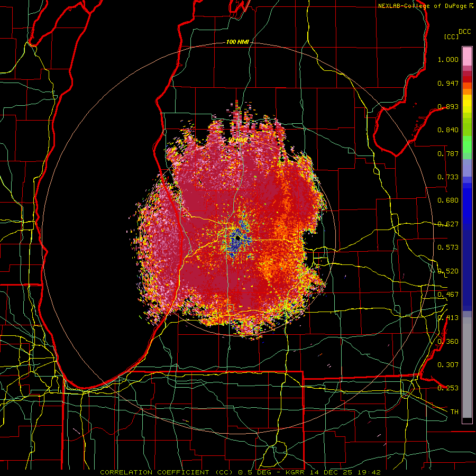Select the 0.573 legend value
Image resolution: width=476 pixels, height=476 pixels.
pos(448,248)
